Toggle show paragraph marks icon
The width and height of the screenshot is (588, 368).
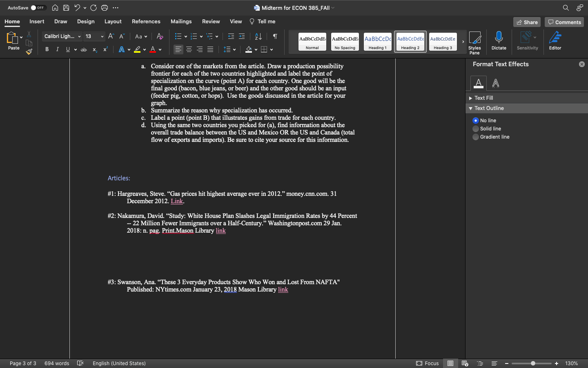tap(275, 36)
